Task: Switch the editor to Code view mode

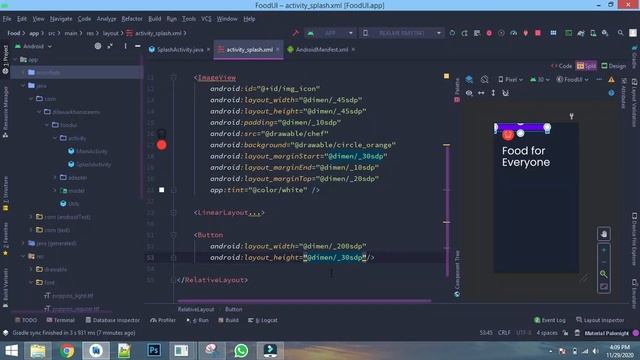Action: pyautogui.click(x=562, y=66)
